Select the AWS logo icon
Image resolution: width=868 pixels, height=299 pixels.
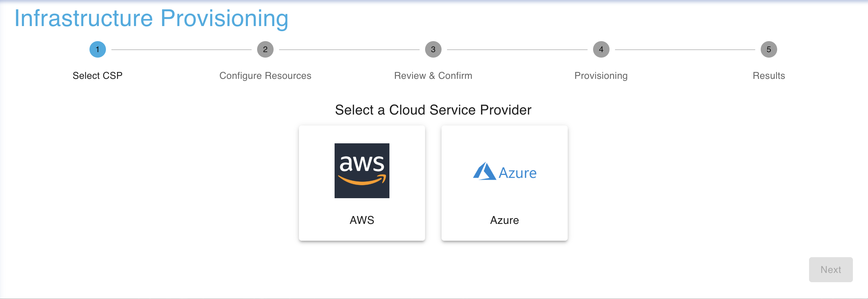pyautogui.click(x=361, y=171)
